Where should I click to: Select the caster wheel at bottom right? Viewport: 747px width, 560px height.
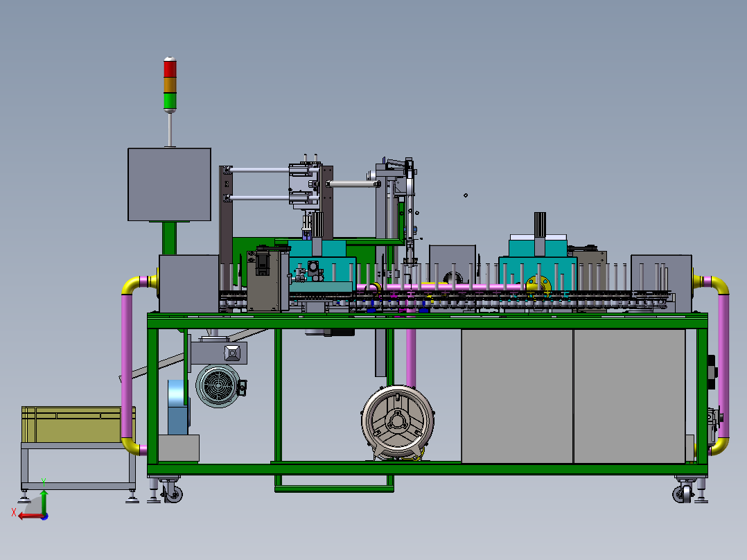click(x=683, y=493)
